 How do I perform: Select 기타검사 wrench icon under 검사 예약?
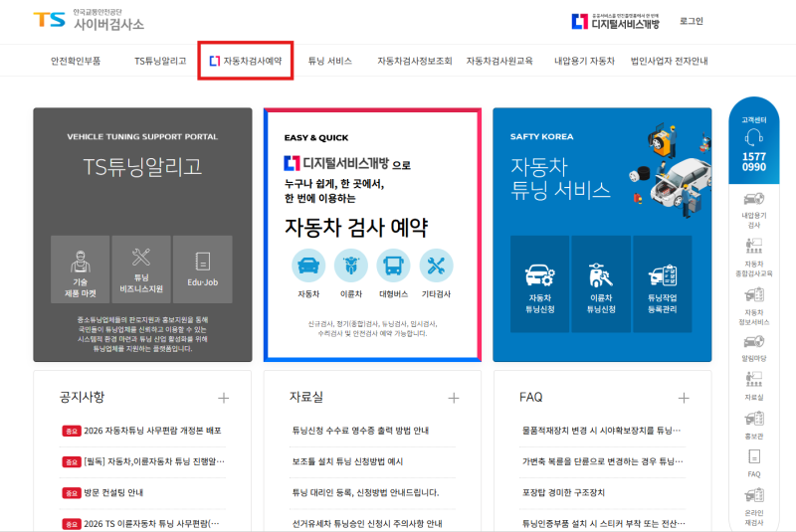(436, 266)
